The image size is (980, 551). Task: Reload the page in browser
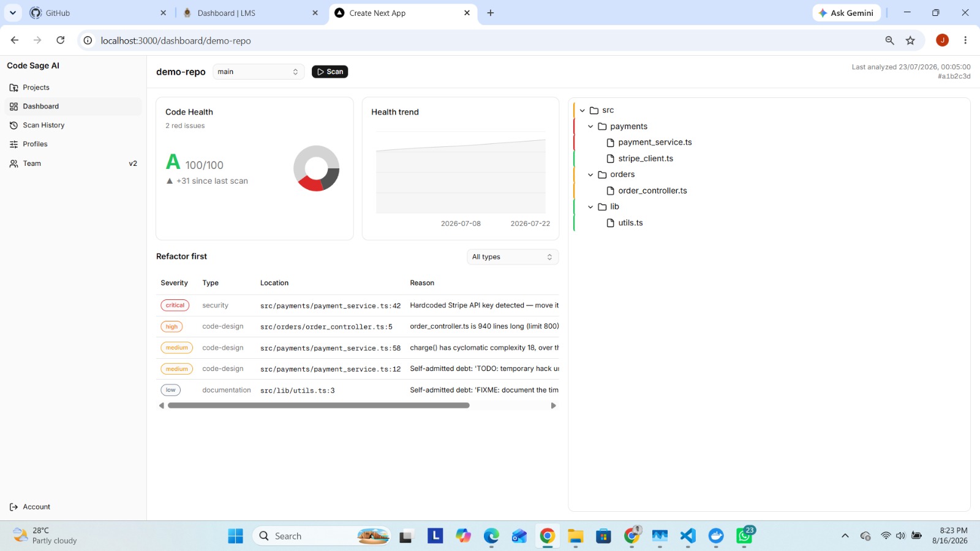click(x=61, y=40)
